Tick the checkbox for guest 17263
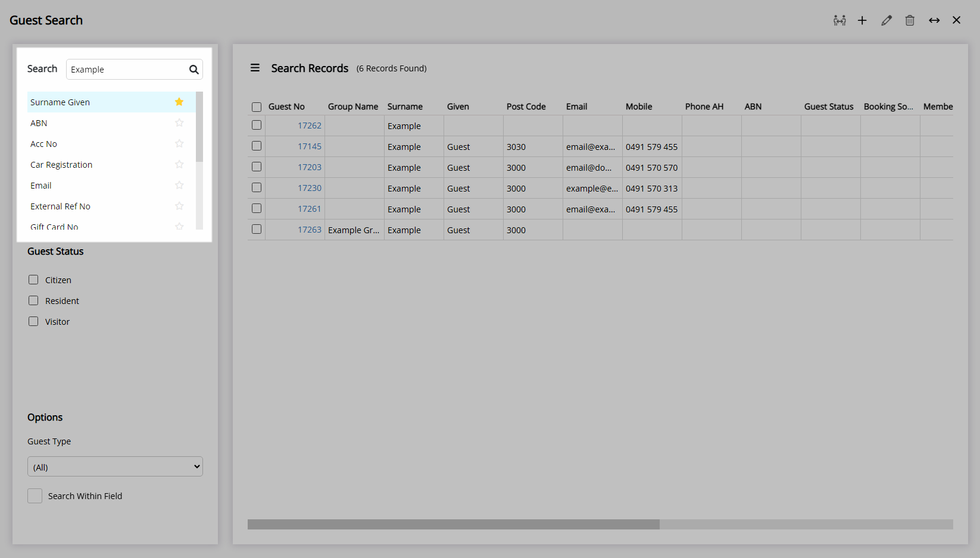The height and width of the screenshot is (558, 980). pyautogui.click(x=257, y=229)
